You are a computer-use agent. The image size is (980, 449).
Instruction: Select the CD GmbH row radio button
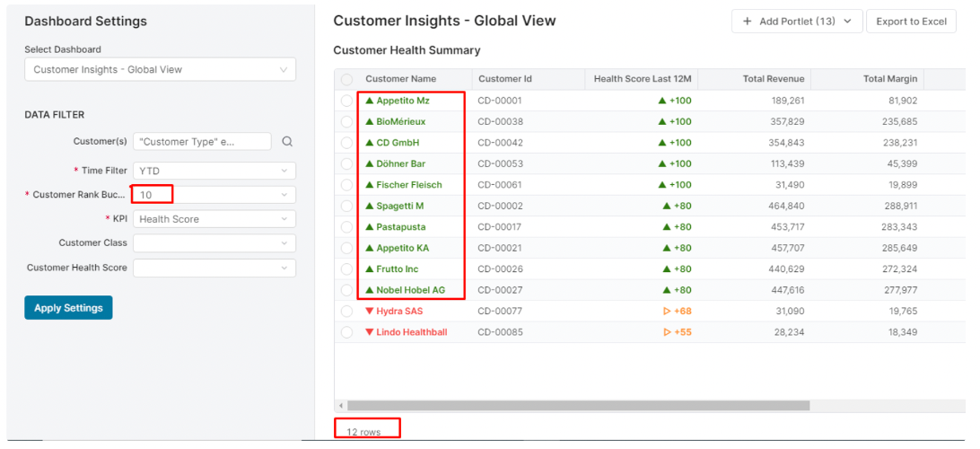347,143
